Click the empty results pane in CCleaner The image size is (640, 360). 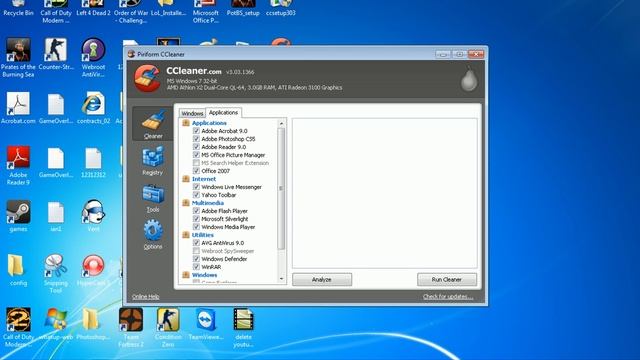tap(384, 193)
